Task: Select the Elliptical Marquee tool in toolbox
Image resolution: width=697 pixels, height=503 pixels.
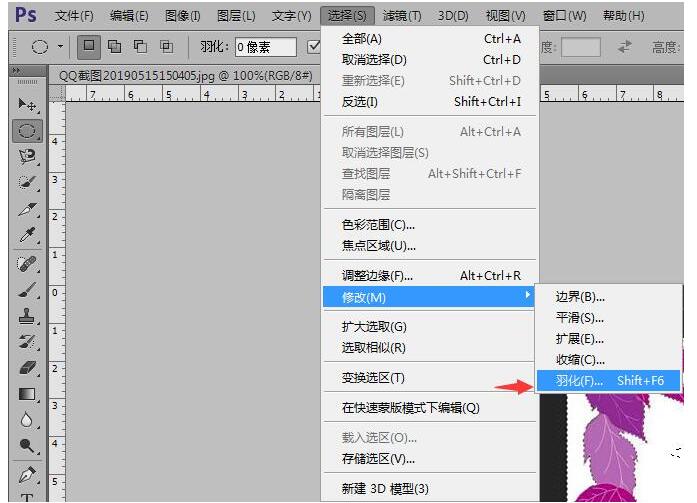Action: pos(28,130)
